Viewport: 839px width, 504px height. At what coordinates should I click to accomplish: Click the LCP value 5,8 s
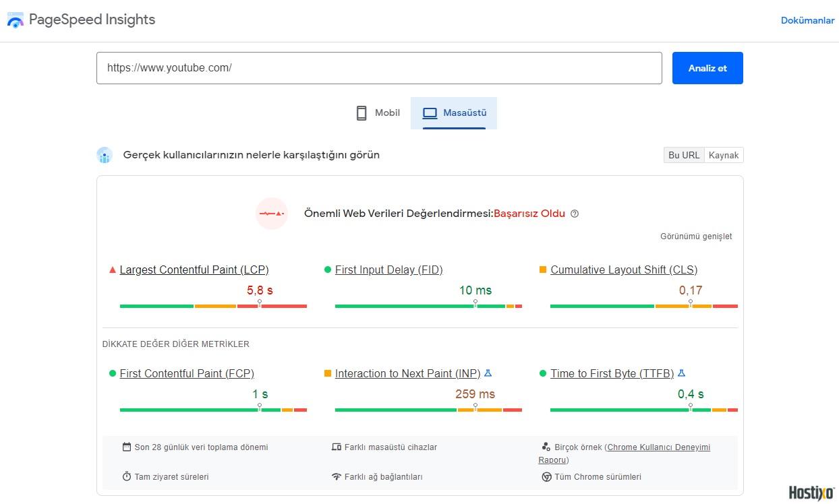pos(260,290)
